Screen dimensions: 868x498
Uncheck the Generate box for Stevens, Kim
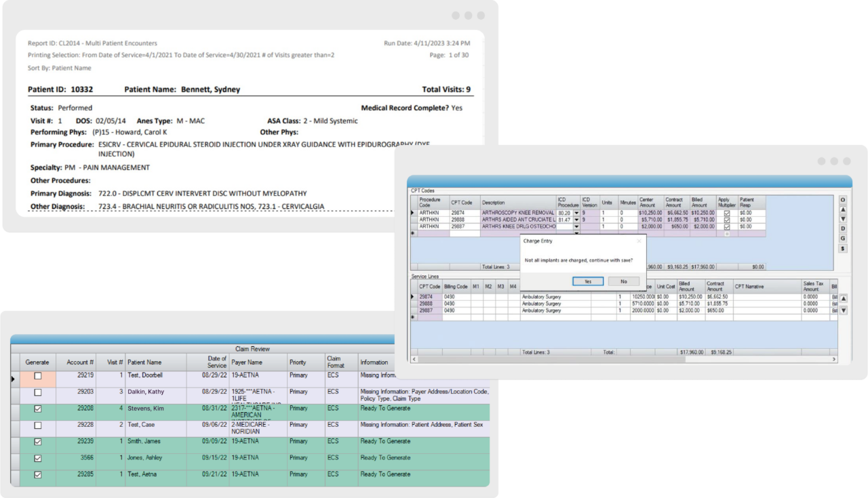[x=37, y=409]
